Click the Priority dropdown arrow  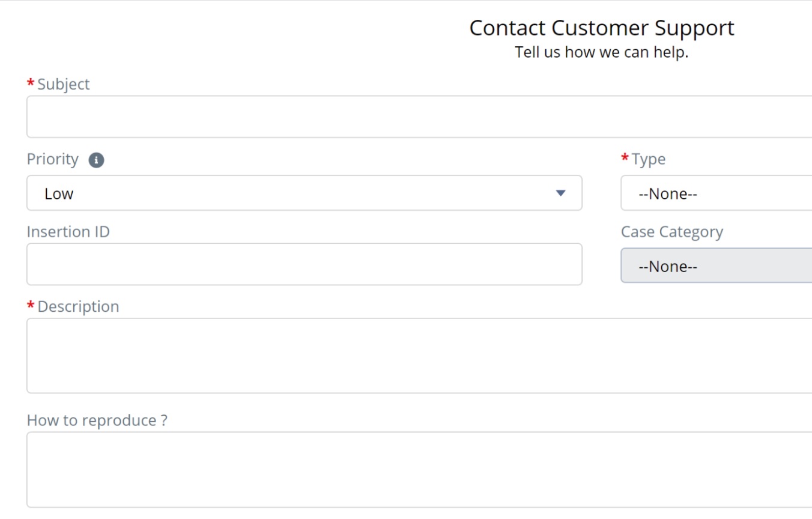point(560,193)
